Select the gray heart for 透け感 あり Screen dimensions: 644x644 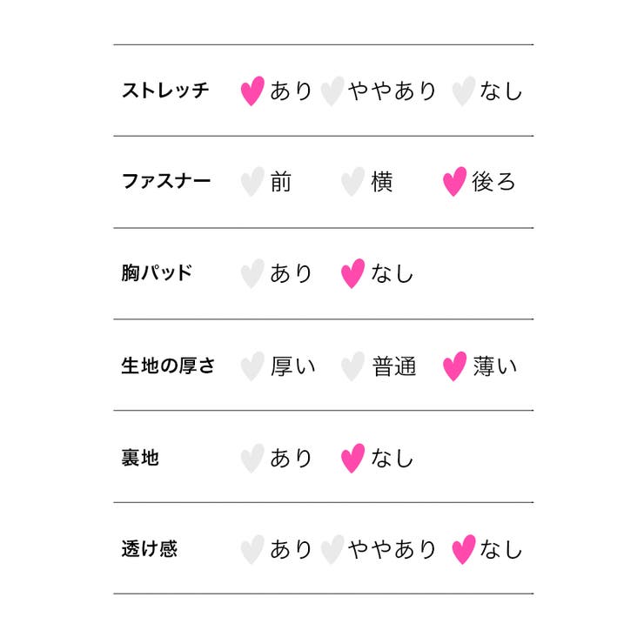pos(252,549)
